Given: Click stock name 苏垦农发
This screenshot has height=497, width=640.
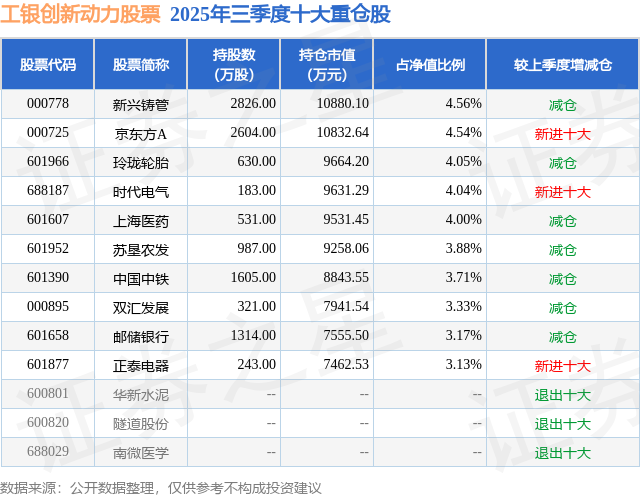Looking at the screenshot, I should (141, 250).
